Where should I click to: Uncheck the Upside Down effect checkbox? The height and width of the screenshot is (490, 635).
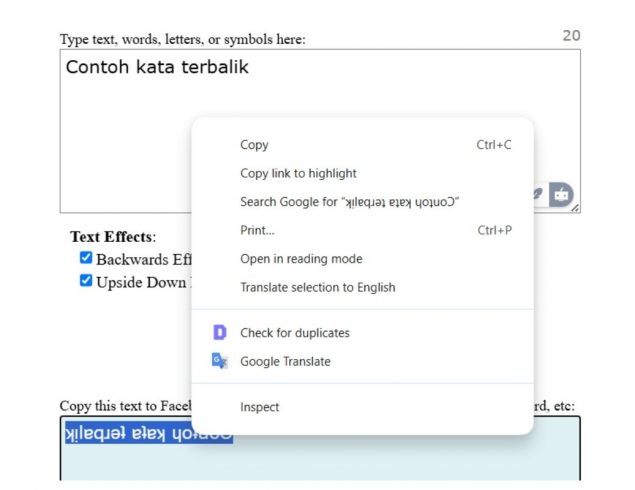[86, 281]
